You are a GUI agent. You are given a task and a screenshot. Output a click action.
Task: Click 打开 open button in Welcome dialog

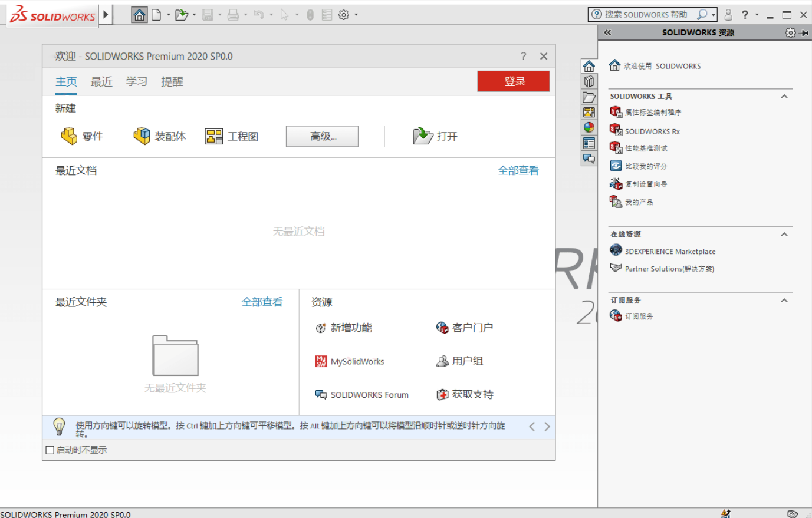point(435,136)
